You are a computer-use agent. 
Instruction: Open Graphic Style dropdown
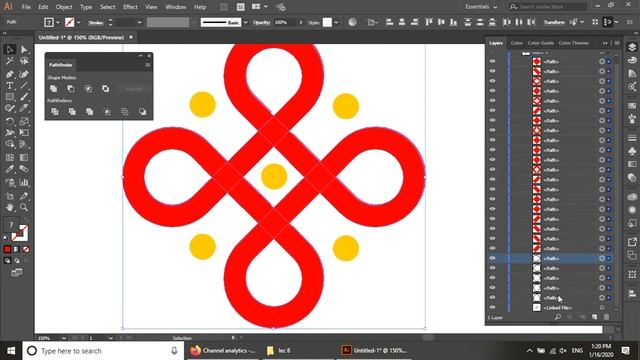pyautogui.click(x=336, y=22)
